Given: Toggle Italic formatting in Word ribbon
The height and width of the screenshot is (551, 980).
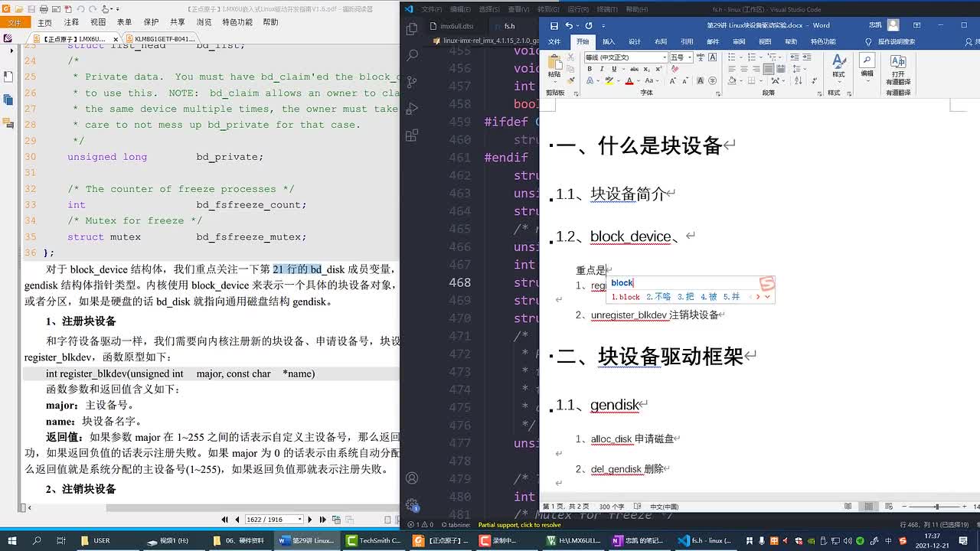Looking at the screenshot, I should point(602,69).
